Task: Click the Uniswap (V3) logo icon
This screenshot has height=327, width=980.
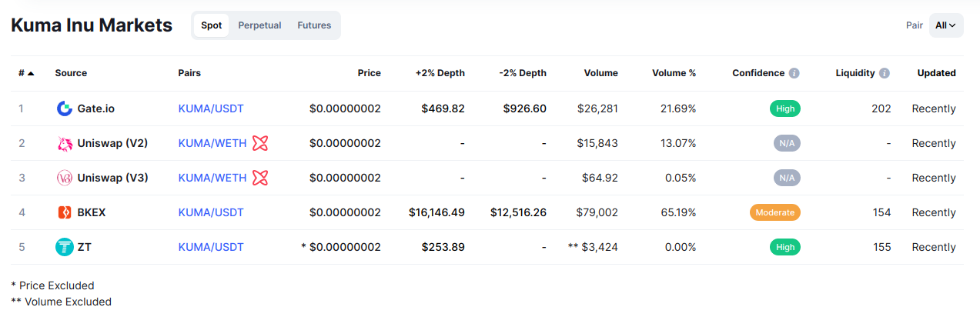Action: (65, 178)
